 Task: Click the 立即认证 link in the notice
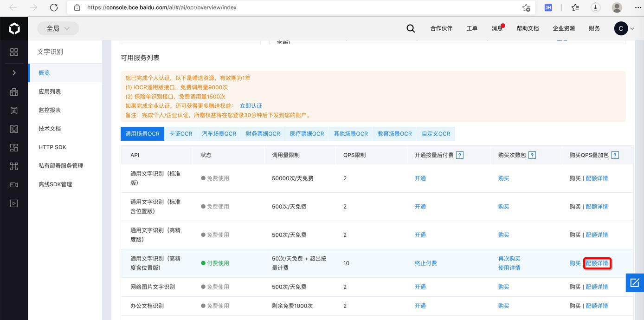tap(251, 106)
